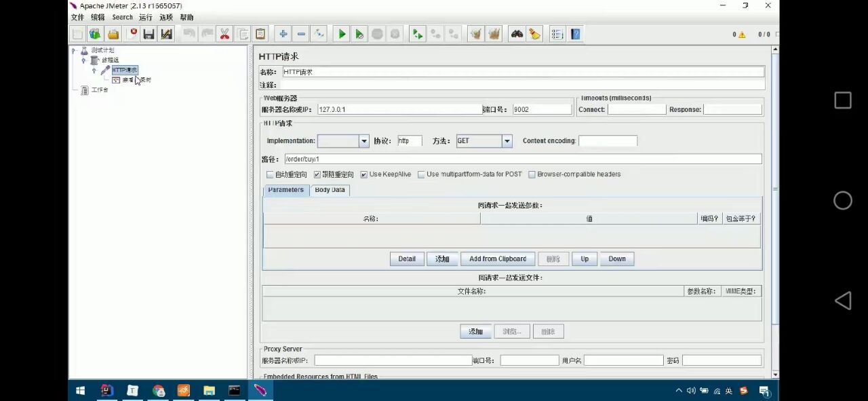This screenshot has width=868, height=401.
Task: Click the Search binoculars toolbar icon
Action: (517, 34)
